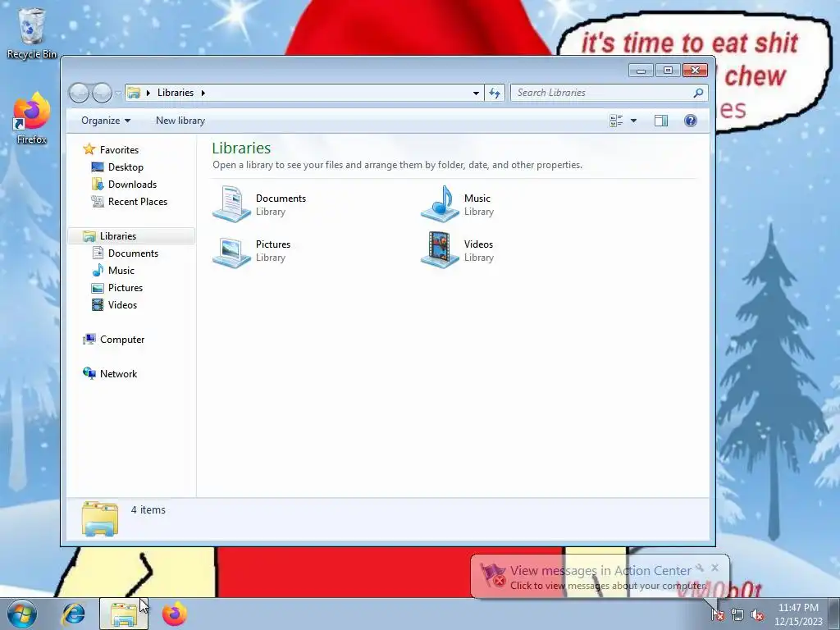The image size is (840, 630).
Task: Open the recent pages dropdown arrow
Action: coord(118,94)
